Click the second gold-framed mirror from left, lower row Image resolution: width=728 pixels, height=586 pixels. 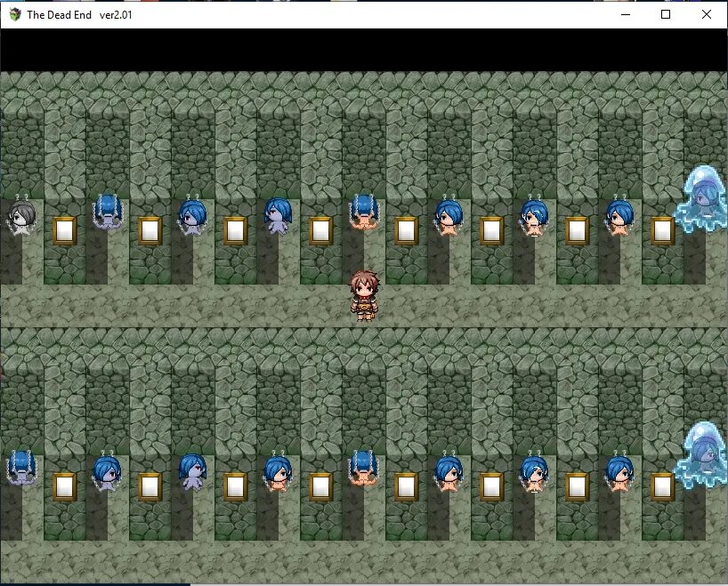pos(150,486)
